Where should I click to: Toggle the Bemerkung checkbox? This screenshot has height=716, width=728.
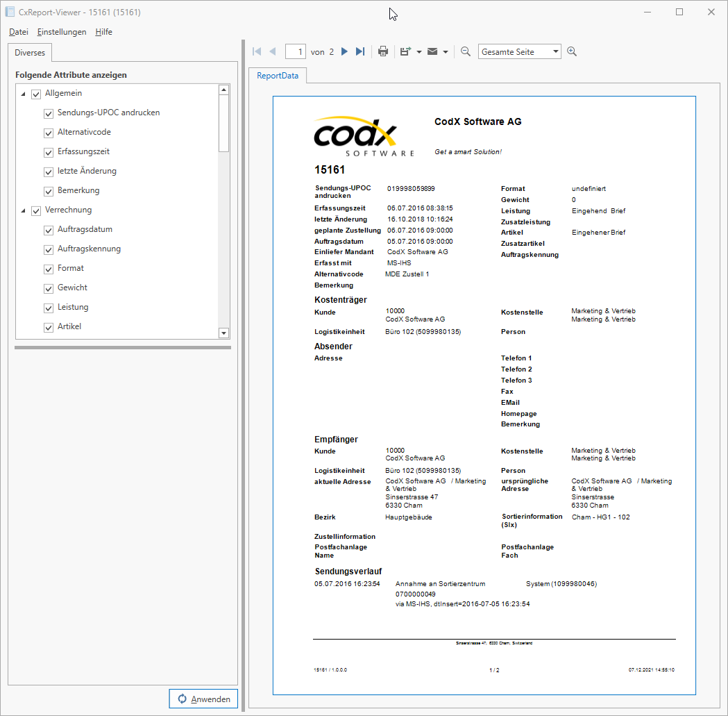pos(49,192)
